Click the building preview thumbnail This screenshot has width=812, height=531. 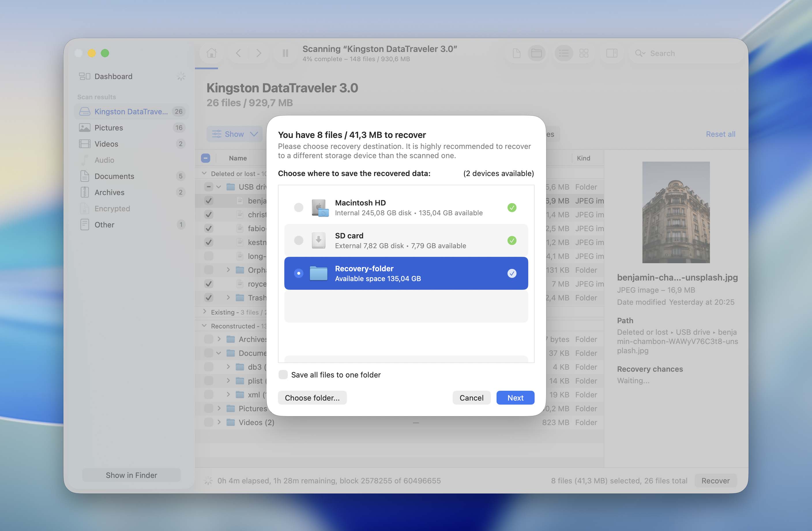[676, 212]
